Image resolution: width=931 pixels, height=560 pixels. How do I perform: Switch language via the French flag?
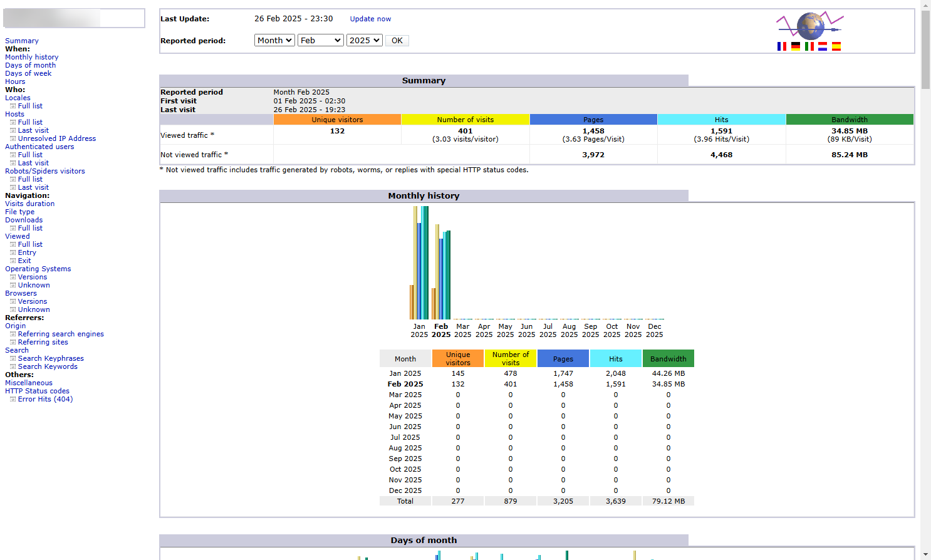point(781,46)
